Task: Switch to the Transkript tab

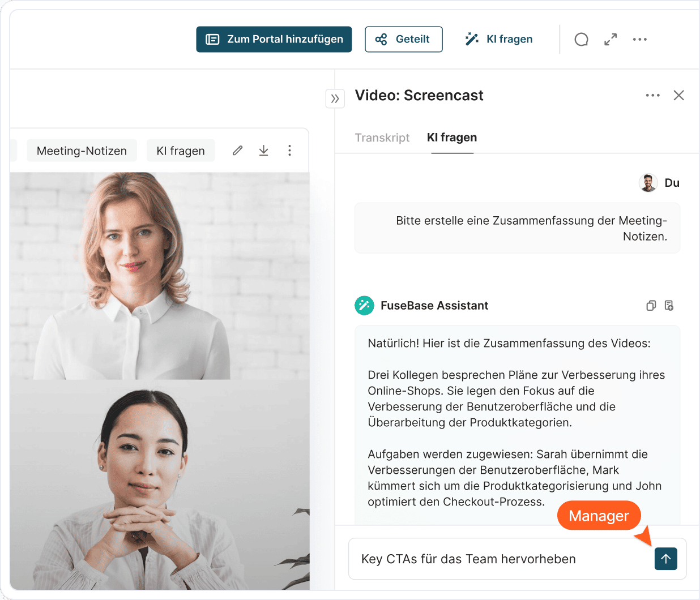Action: [x=382, y=138]
